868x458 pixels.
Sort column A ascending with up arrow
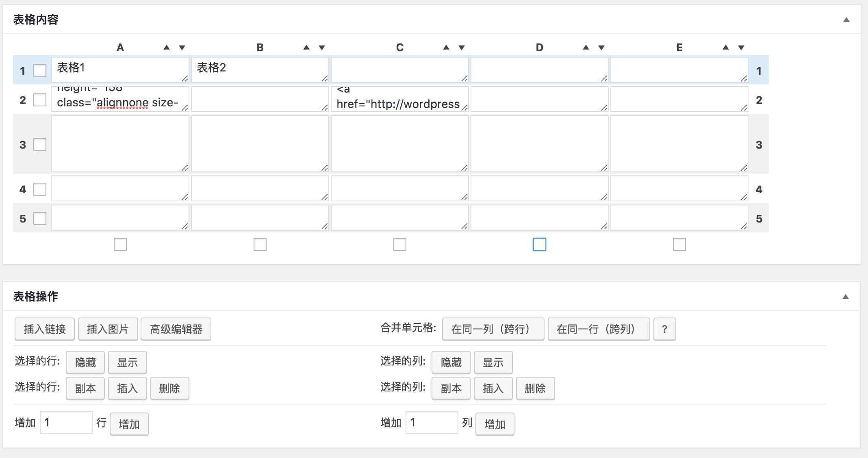click(x=166, y=47)
